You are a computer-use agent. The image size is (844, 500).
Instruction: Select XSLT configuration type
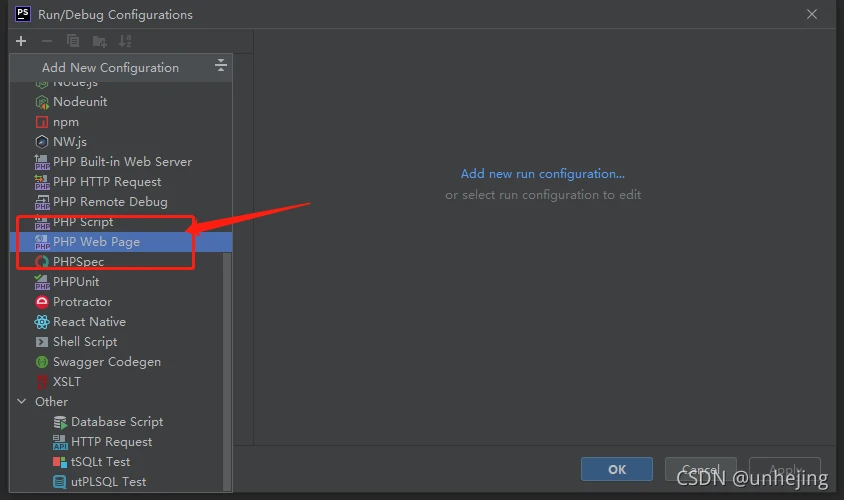67,382
